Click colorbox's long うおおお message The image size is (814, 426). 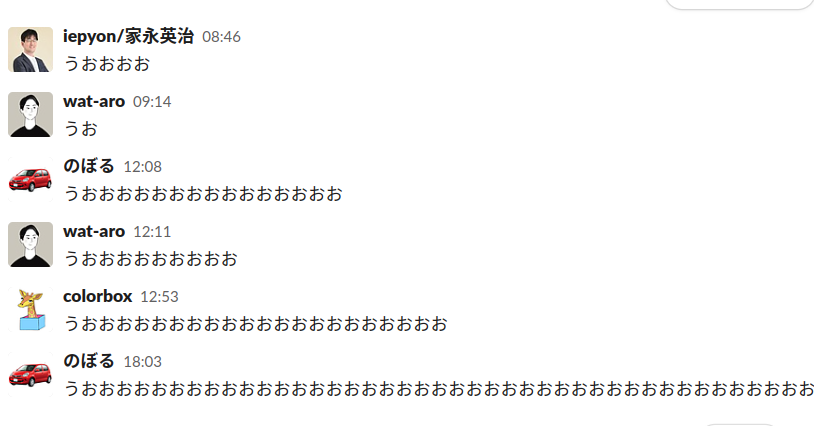click(255, 324)
